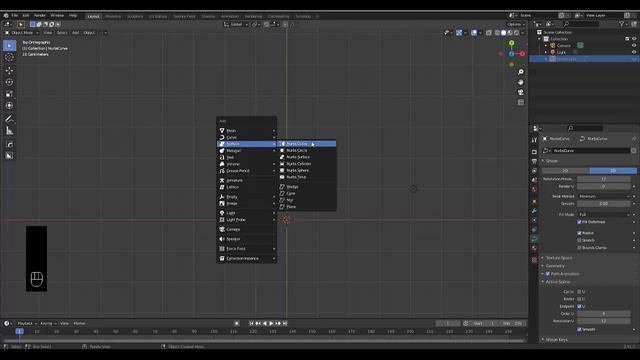
Task: Open the outliner filter funnel icon
Action: (x=622, y=24)
